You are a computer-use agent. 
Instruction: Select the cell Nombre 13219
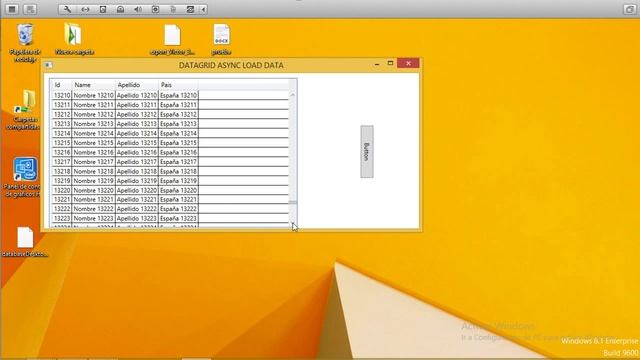point(93,181)
